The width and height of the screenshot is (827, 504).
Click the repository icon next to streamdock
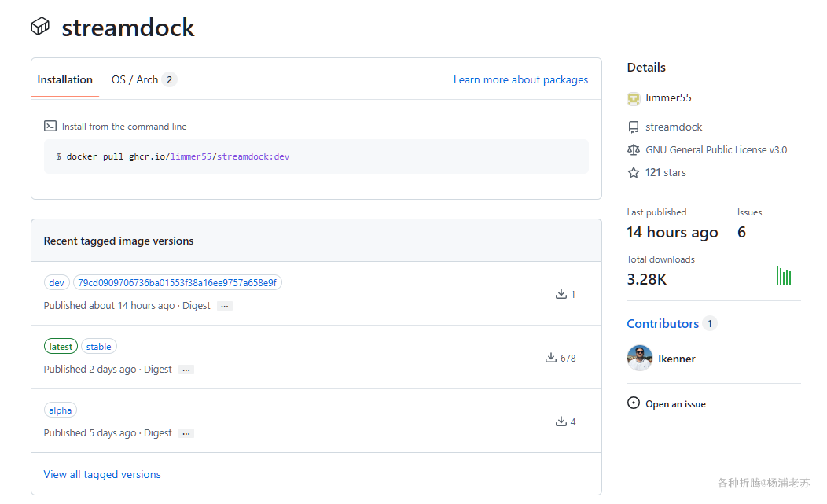(x=634, y=127)
